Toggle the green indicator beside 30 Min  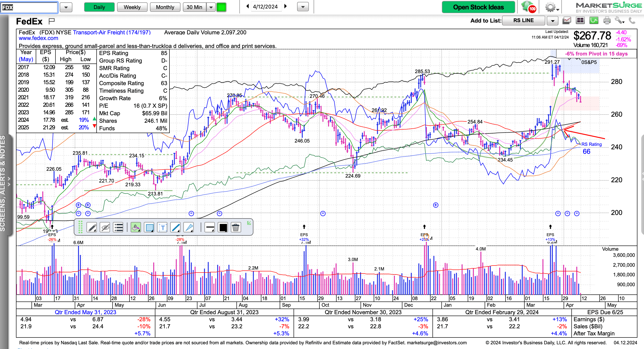[x=221, y=7]
